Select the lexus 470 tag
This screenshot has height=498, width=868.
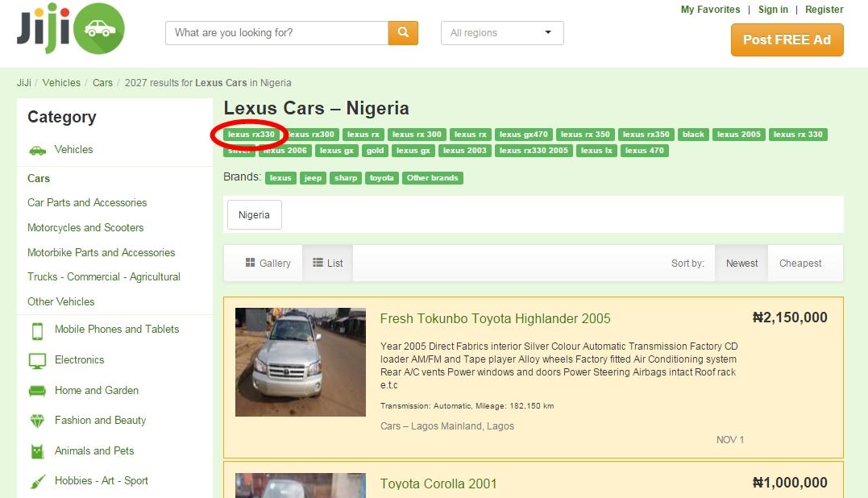tap(645, 151)
